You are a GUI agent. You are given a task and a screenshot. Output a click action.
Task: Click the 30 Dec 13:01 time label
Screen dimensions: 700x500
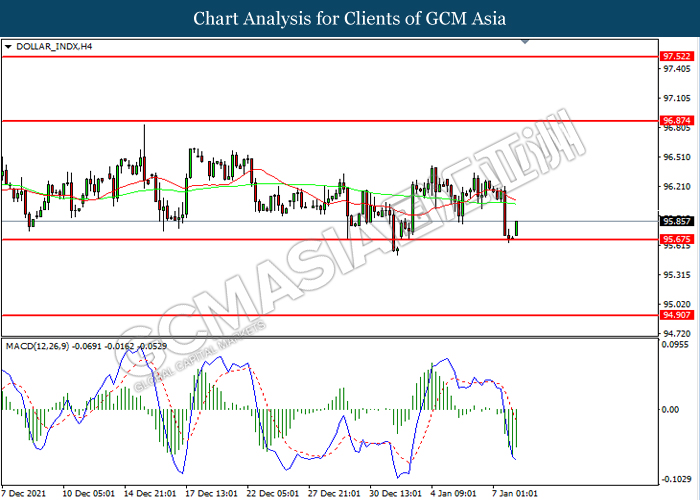point(396,493)
